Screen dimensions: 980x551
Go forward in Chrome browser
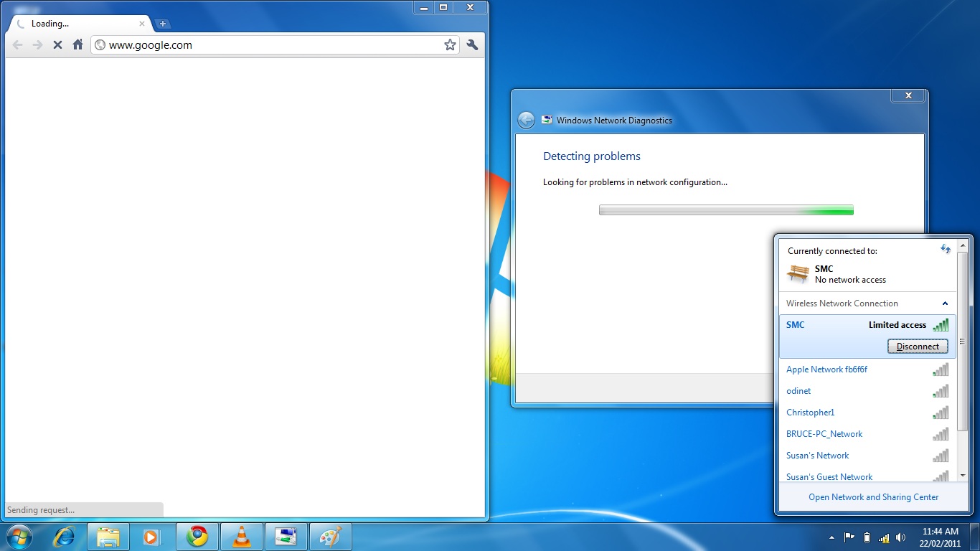(37, 44)
